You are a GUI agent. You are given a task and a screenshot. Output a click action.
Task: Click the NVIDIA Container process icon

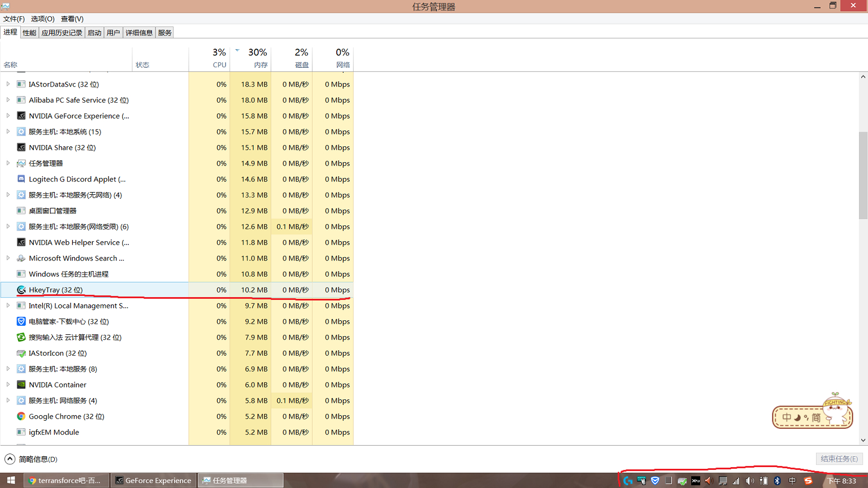(x=21, y=385)
